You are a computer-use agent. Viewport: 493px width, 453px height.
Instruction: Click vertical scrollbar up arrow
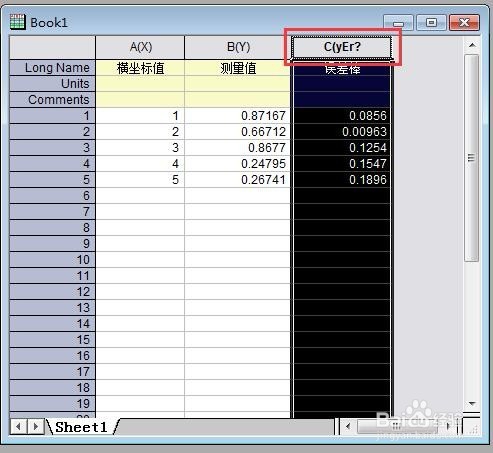tap(472, 45)
